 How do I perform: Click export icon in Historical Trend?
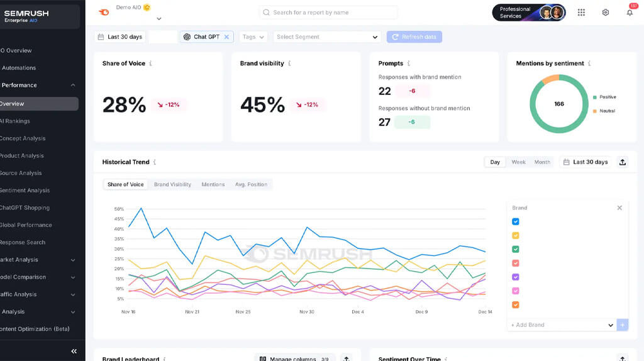click(623, 162)
